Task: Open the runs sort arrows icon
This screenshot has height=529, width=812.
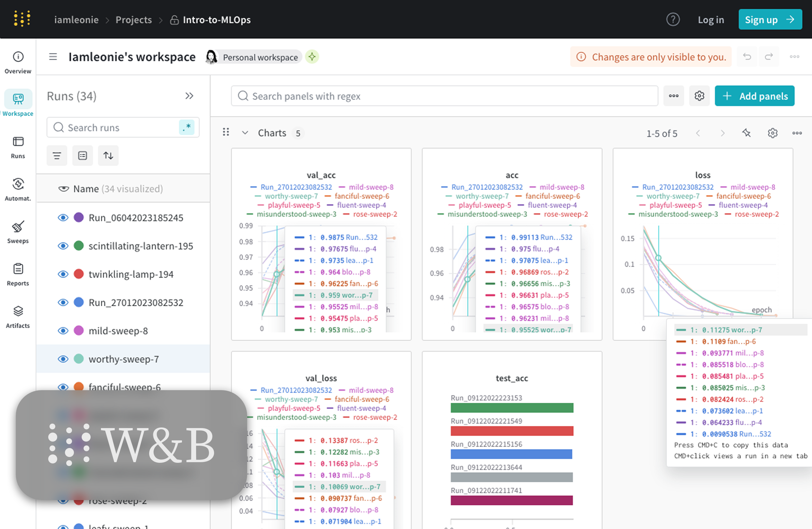Action: [108, 156]
